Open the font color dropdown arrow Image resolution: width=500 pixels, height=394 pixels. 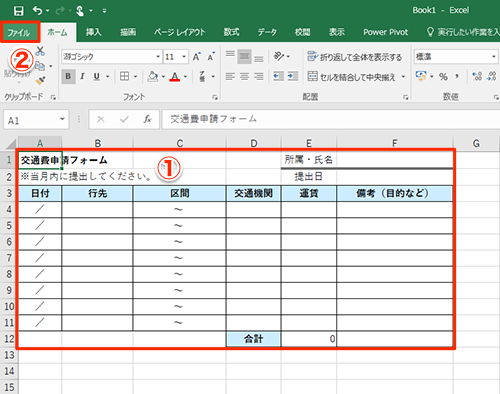185,77
